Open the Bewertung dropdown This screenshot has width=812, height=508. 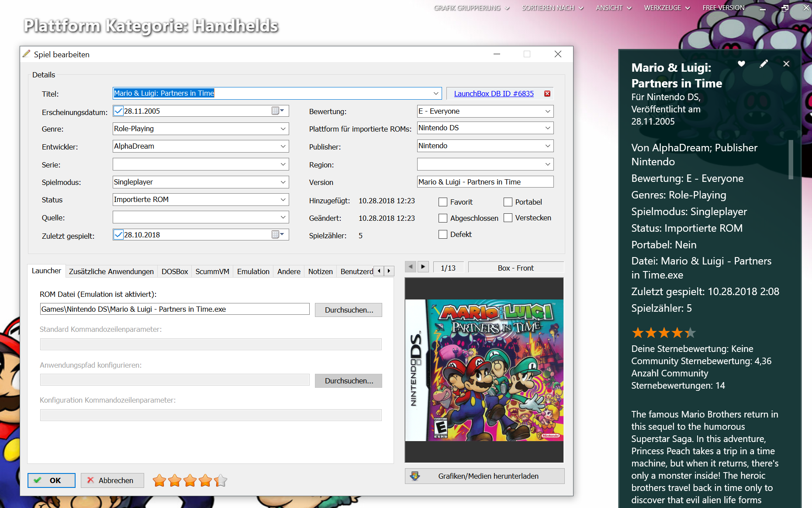pos(548,111)
